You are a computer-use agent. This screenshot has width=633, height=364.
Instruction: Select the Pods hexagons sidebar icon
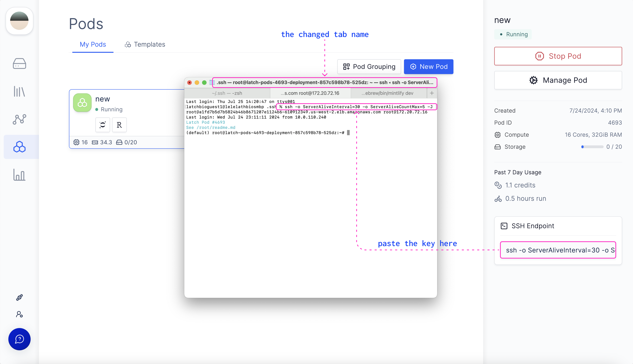click(19, 147)
